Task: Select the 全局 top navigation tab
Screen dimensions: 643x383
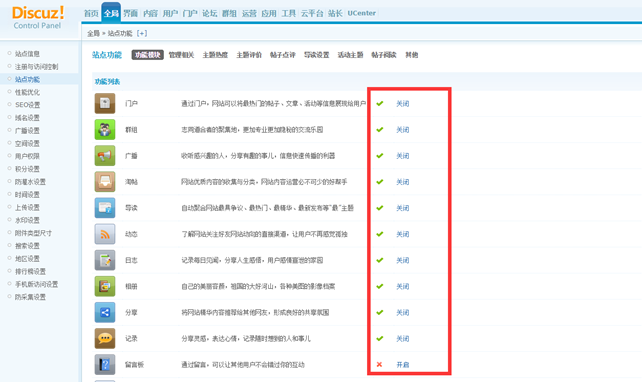Action: [x=111, y=13]
